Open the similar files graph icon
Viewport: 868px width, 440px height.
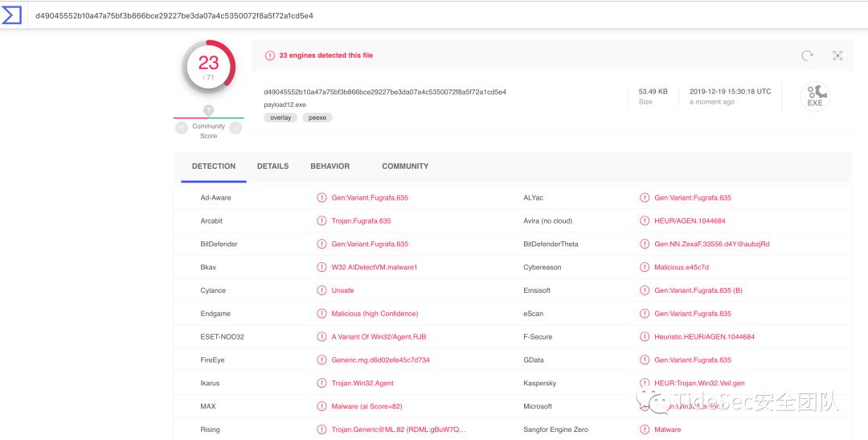click(837, 56)
